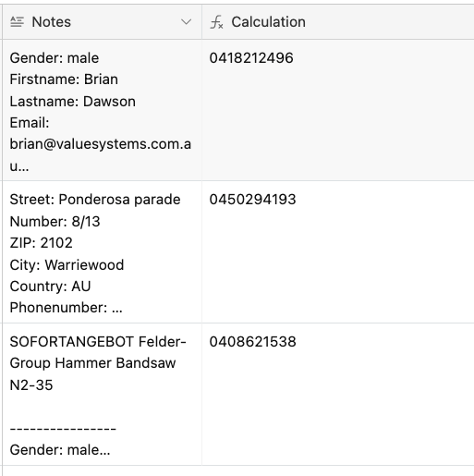The width and height of the screenshot is (474, 476).
Task: Click the "Street: Ponderosa parade" note line
Action: tap(95, 200)
